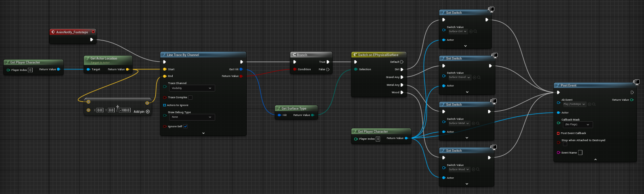The width and height of the screenshot is (644, 194).
Task: Click the browse magnifier next to Play_Footsteps
Action: pos(594,104)
